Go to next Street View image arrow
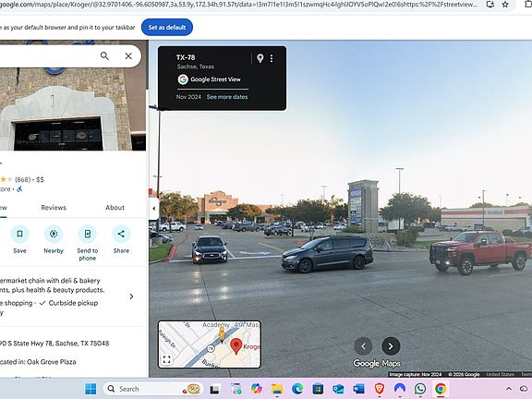Image resolution: width=532 pixels, height=399 pixels. 391,346
